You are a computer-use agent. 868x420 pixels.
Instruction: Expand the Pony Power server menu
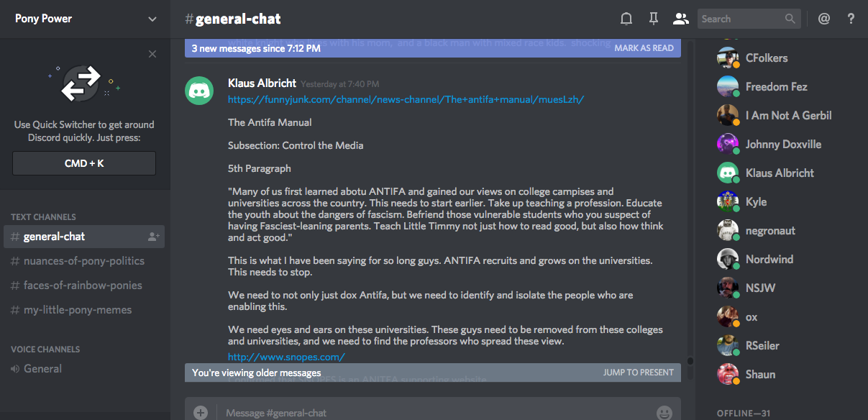152,19
